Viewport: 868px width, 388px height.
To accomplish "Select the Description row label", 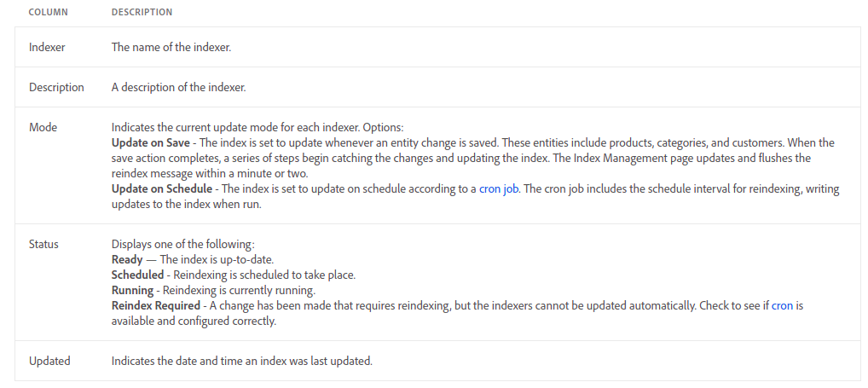I will pos(56,88).
